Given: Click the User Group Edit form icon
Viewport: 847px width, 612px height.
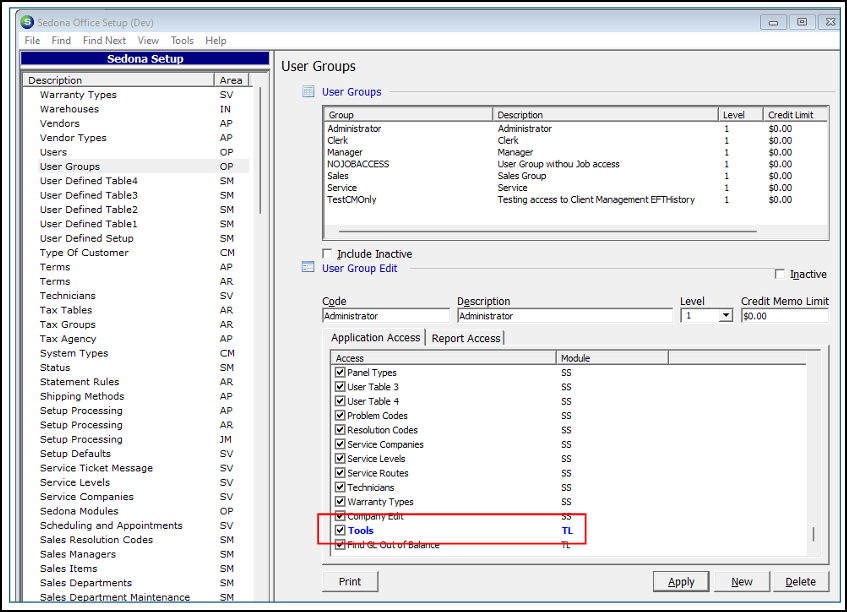Looking at the screenshot, I should click(x=308, y=267).
